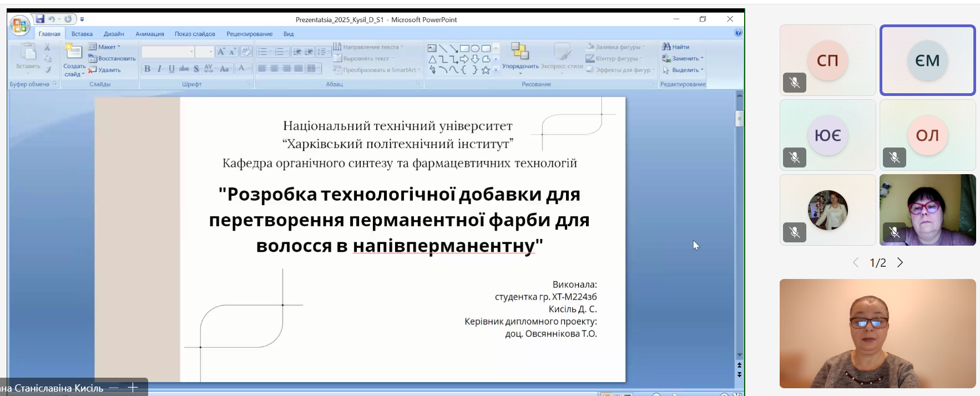Go to next page of participants
980x396 pixels.
click(900, 262)
